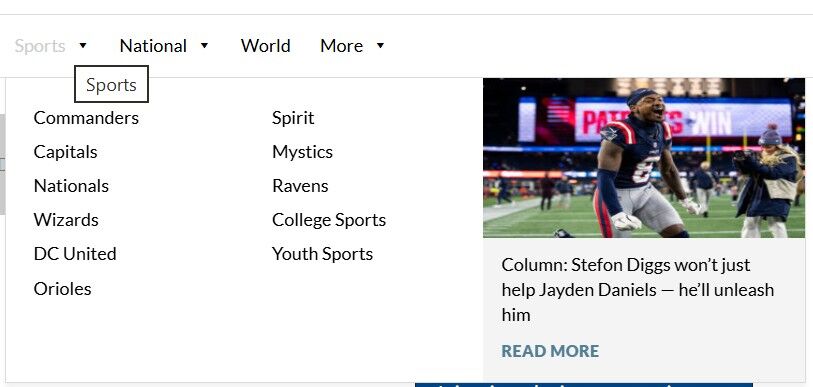Viewport: 813px width, 387px height.
Task: Open the Spirit team link
Action: [293, 118]
